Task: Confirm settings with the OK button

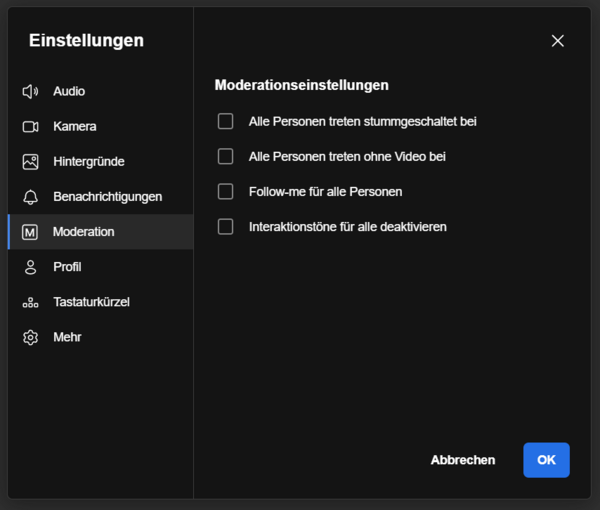Action: (546, 460)
